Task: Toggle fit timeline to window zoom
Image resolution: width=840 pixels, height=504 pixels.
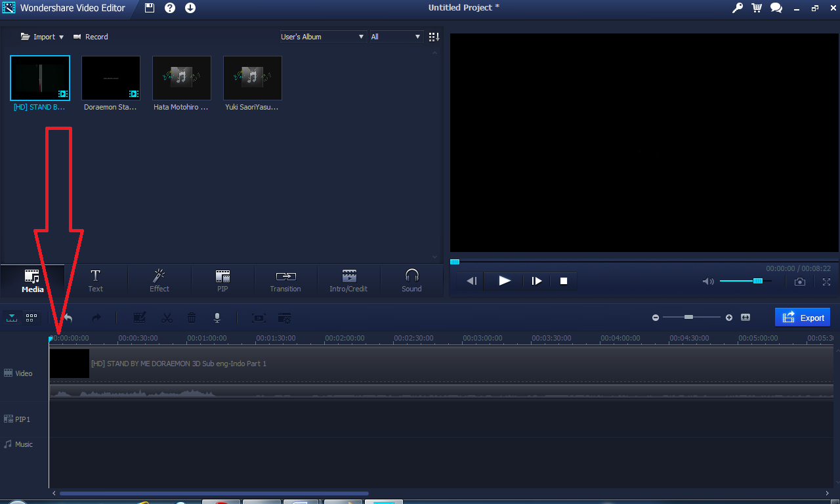Action: coord(745,317)
